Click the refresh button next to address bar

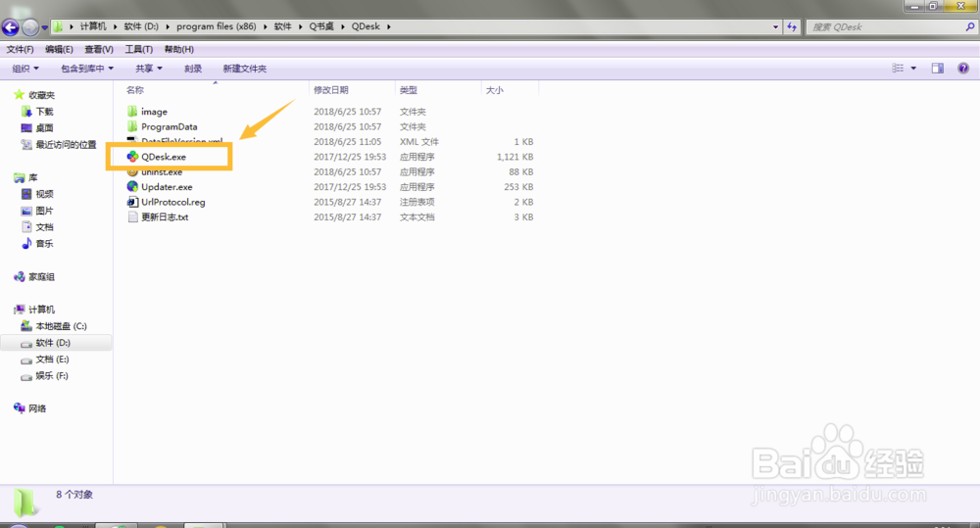point(792,26)
